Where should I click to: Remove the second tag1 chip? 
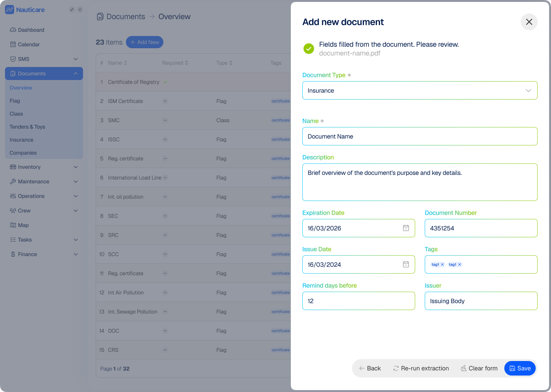tap(460, 265)
